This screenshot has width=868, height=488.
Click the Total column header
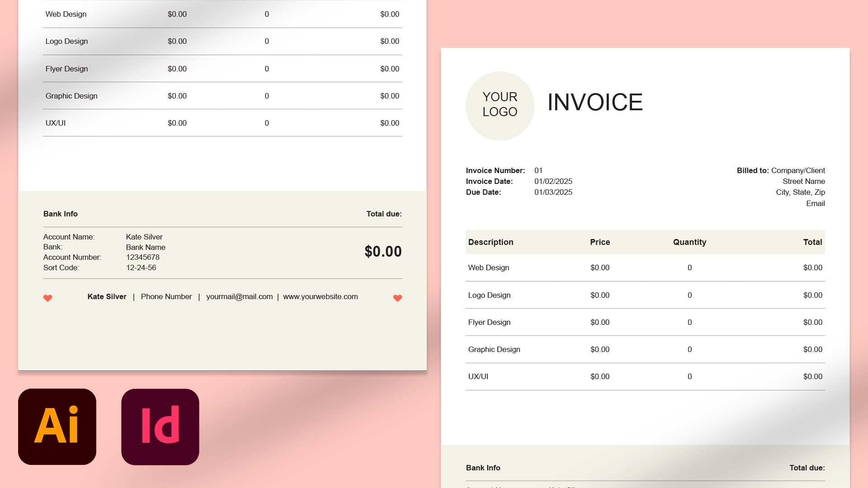coord(812,242)
